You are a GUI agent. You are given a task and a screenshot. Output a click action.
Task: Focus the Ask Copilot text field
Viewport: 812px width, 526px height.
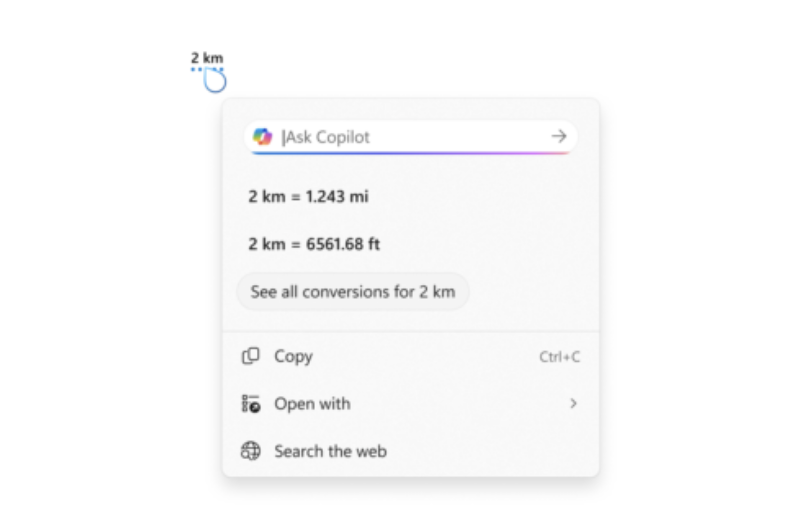[x=410, y=137]
